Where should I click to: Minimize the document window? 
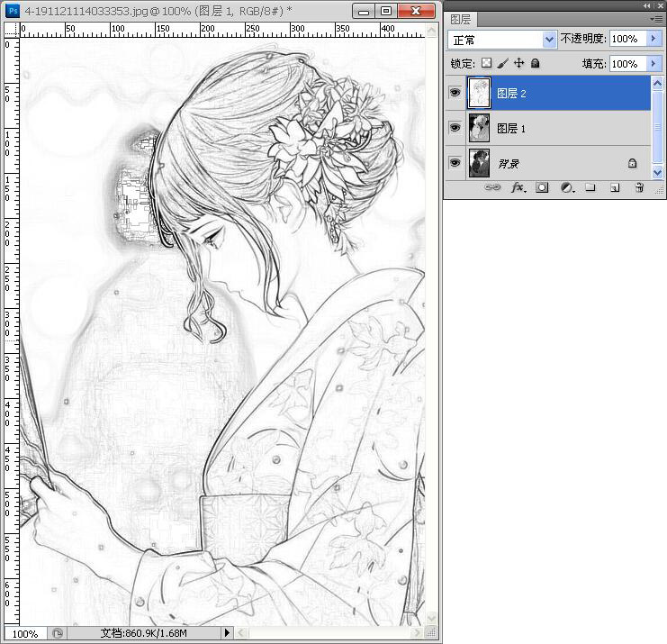[364, 11]
